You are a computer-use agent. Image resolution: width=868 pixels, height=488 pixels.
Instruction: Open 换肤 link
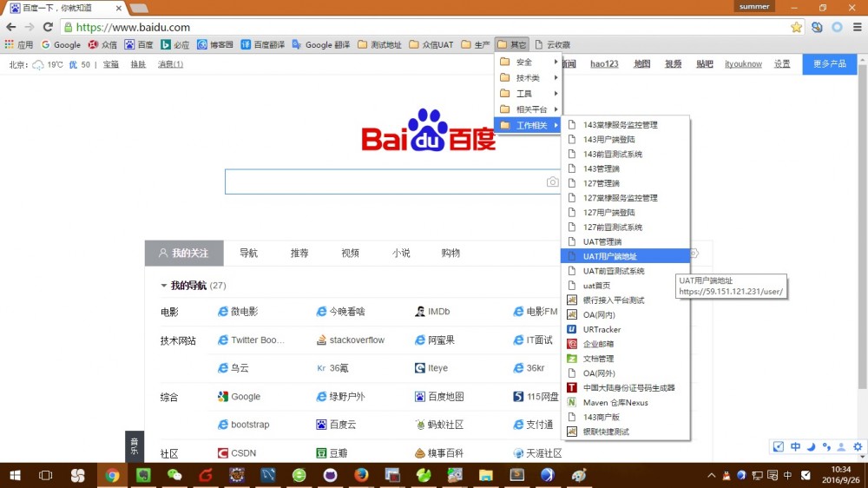(x=138, y=64)
